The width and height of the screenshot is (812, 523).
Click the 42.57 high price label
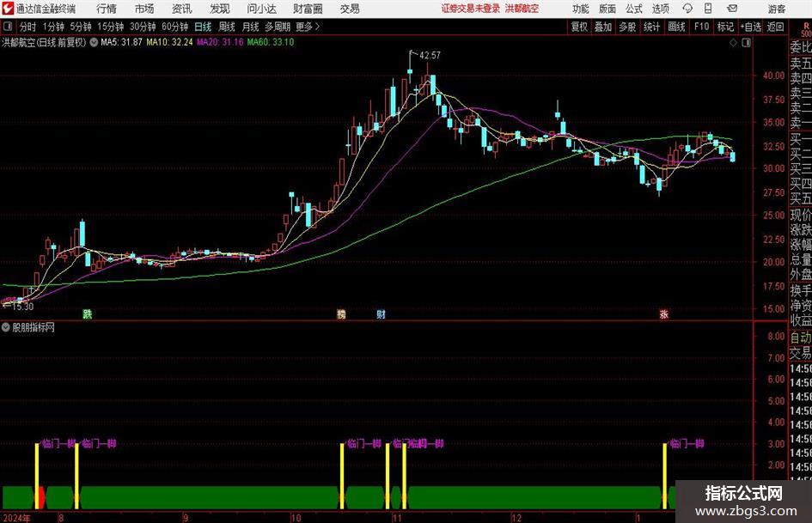click(x=430, y=55)
